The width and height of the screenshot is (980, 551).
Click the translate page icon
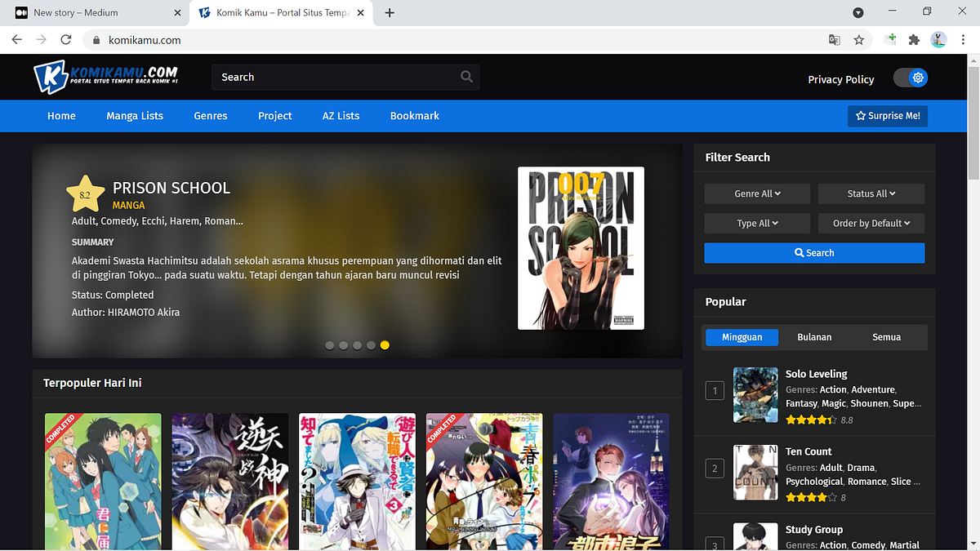pyautogui.click(x=834, y=39)
